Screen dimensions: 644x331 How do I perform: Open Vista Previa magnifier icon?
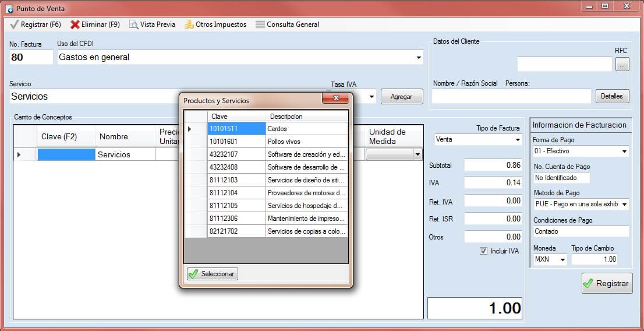point(134,24)
